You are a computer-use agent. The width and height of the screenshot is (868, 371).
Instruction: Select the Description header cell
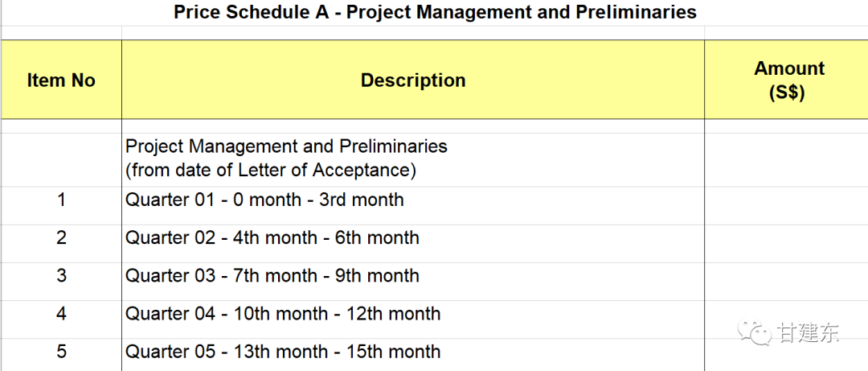[x=413, y=80]
